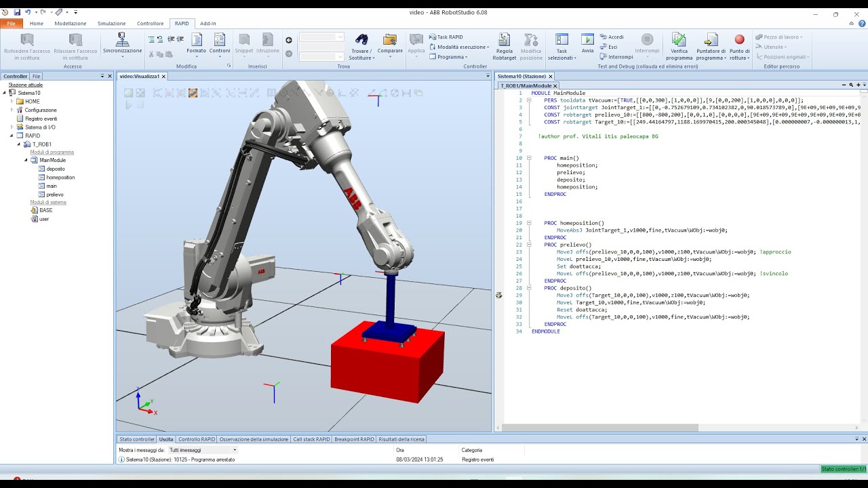Click the Accedi step-into icon
The width and height of the screenshot is (868, 488).
tap(603, 37)
